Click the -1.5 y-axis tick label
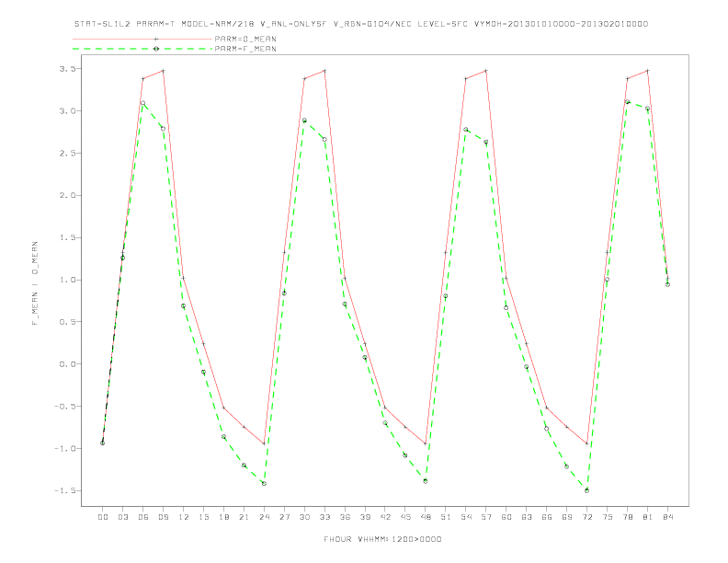The width and height of the screenshot is (728, 563). [64, 491]
